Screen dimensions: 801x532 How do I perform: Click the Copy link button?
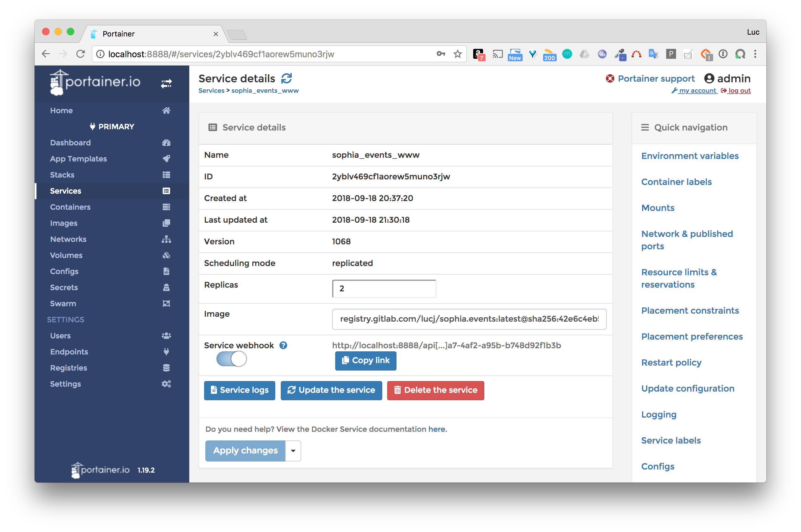coord(365,361)
